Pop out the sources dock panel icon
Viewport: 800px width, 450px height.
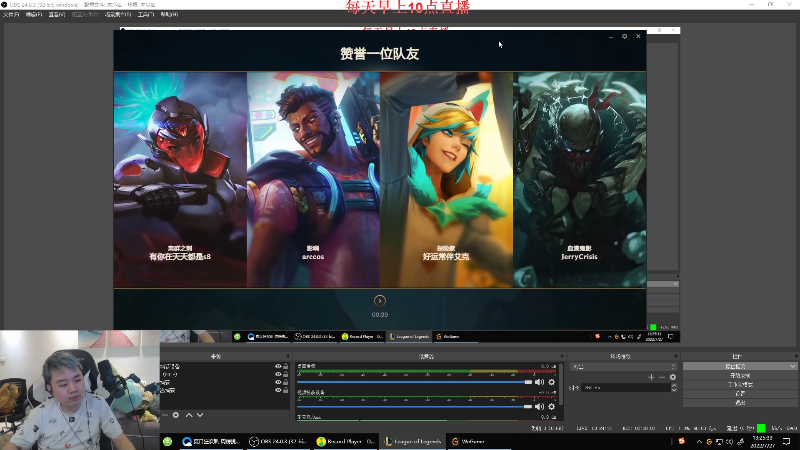coord(288,356)
